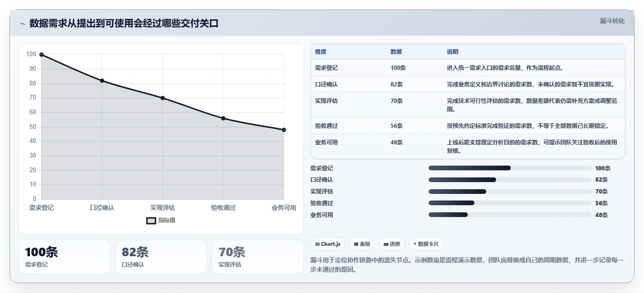Click the 100条 cell in the table
Image resolution: width=644 pixels, height=293 pixels.
(398, 68)
